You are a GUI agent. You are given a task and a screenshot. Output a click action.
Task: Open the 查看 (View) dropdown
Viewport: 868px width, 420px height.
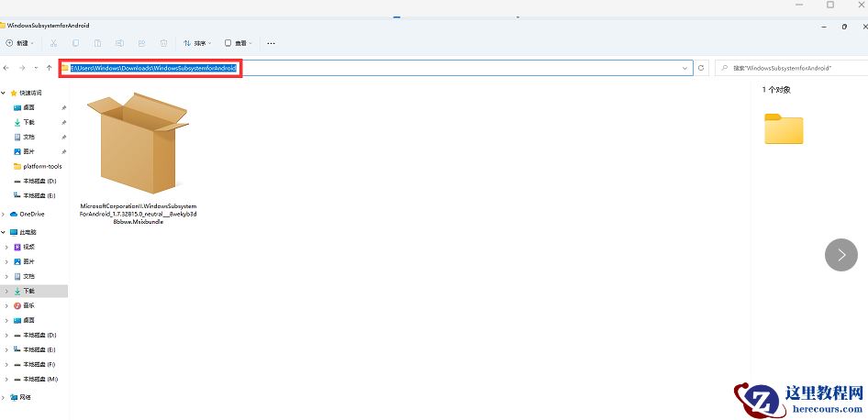click(x=238, y=43)
